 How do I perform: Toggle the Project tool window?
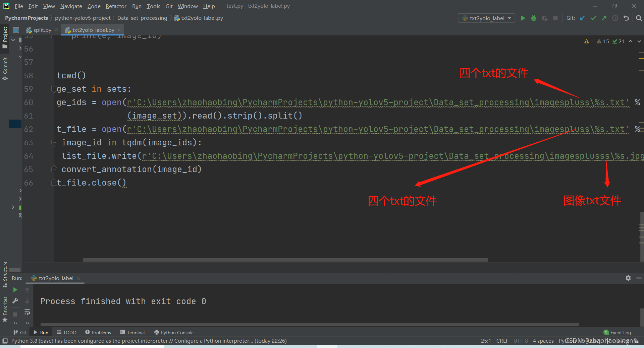tap(5, 38)
